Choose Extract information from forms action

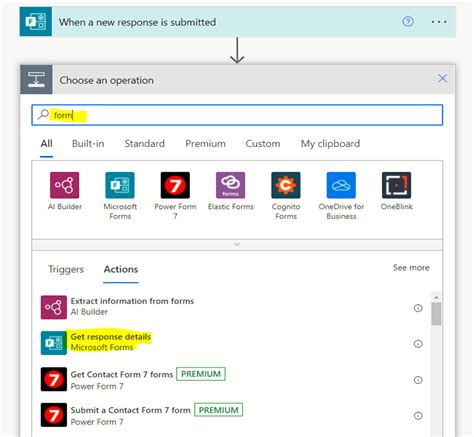point(132,301)
